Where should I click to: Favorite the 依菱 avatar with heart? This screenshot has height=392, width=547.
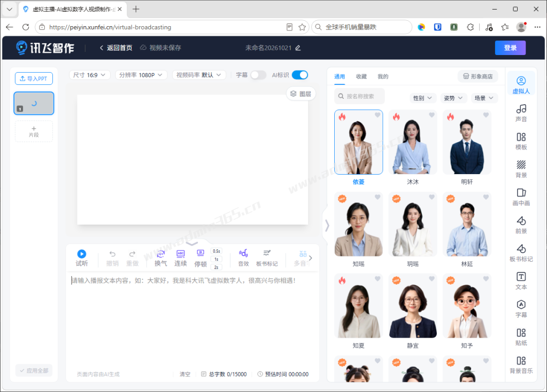(x=377, y=115)
